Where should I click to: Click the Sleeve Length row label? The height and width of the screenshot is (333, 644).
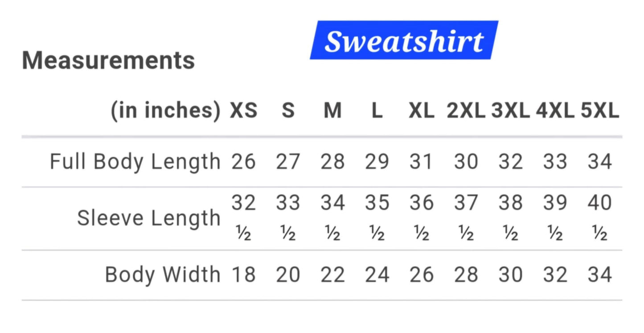click(149, 218)
